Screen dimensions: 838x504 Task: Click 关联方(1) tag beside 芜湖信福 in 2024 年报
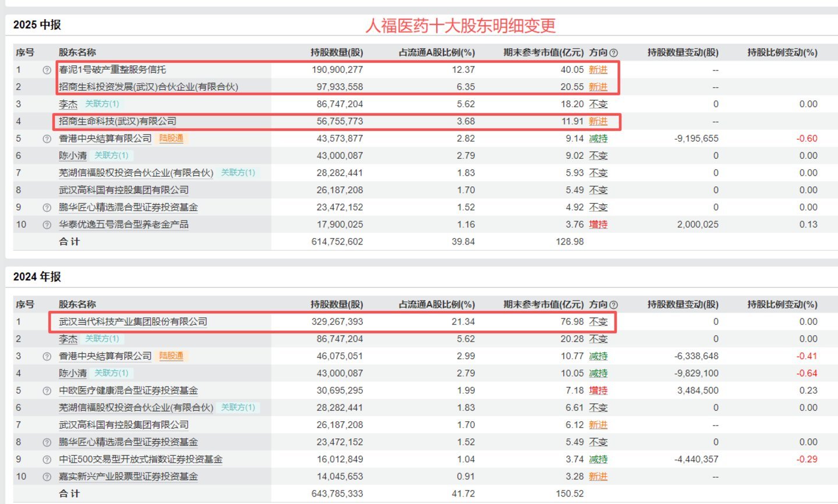click(x=238, y=407)
